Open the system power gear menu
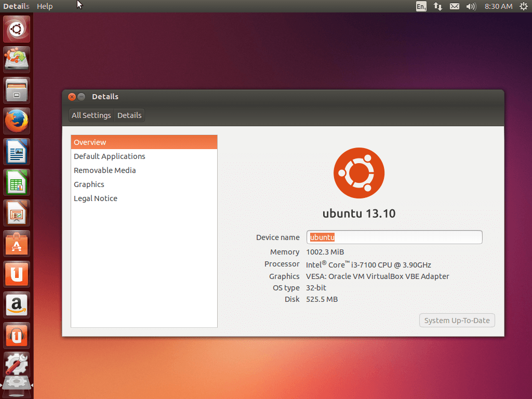The image size is (532, 399). pos(524,6)
